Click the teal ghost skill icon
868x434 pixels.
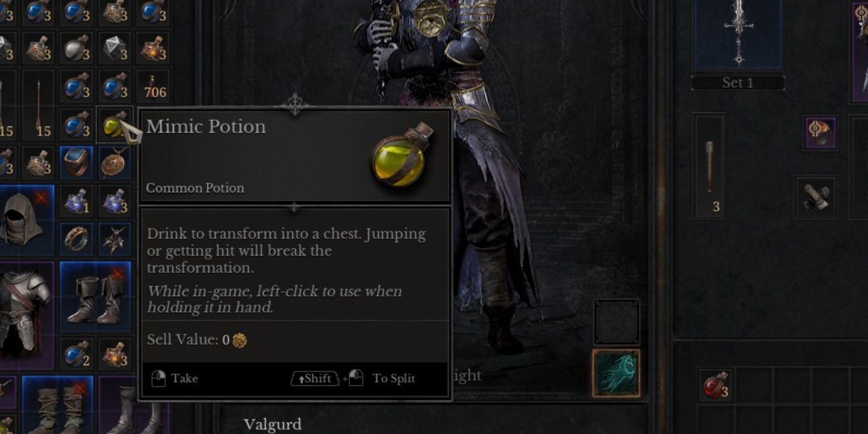click(x=616, y=373)
